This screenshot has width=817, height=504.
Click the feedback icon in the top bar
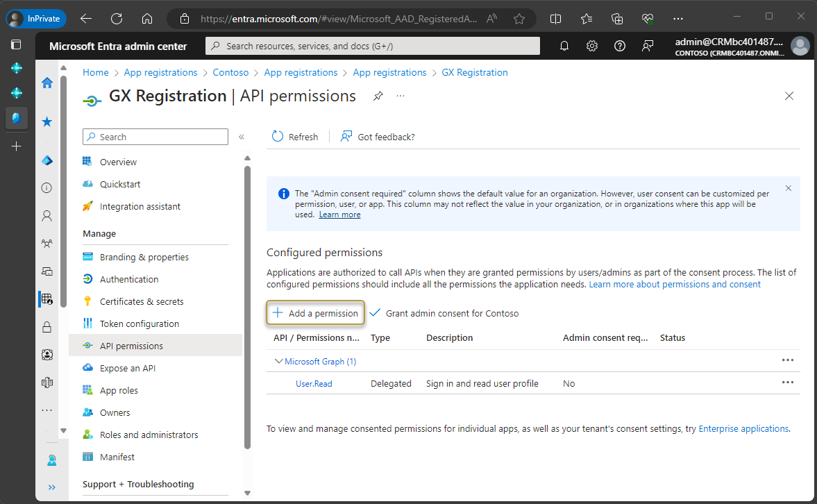pyautogui.click(x=647, y=45)
